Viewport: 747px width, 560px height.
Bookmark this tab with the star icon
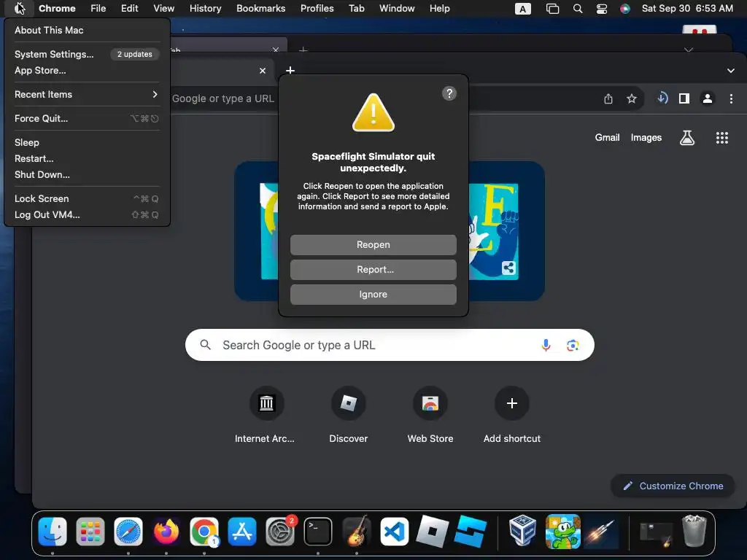point(631,98)
